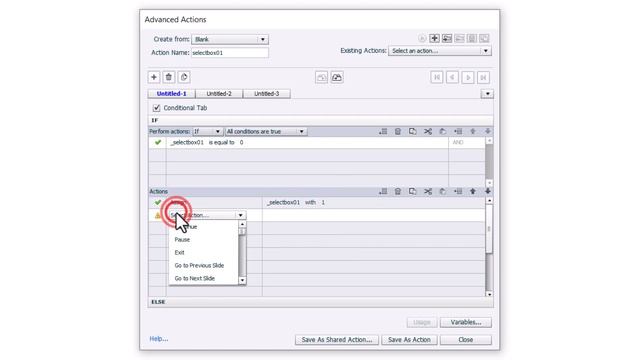Click the Create New Action plus icon
This screenshot has width=640, height=360.
[x=434, y=38]
